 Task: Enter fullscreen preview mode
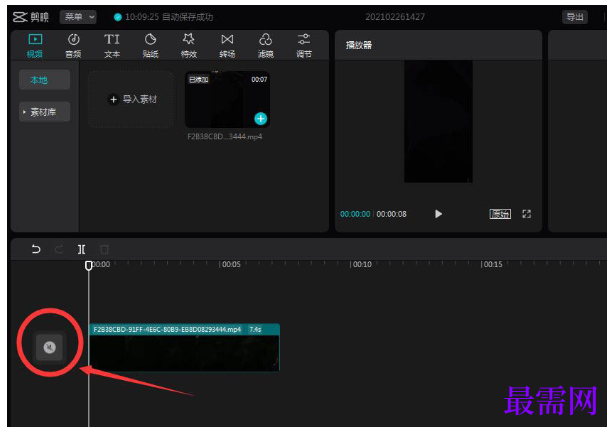point(526,214)
